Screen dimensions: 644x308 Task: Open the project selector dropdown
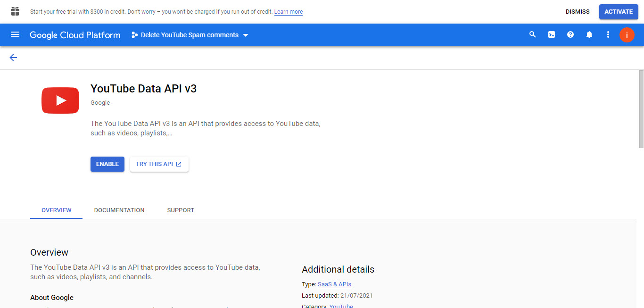190,35
